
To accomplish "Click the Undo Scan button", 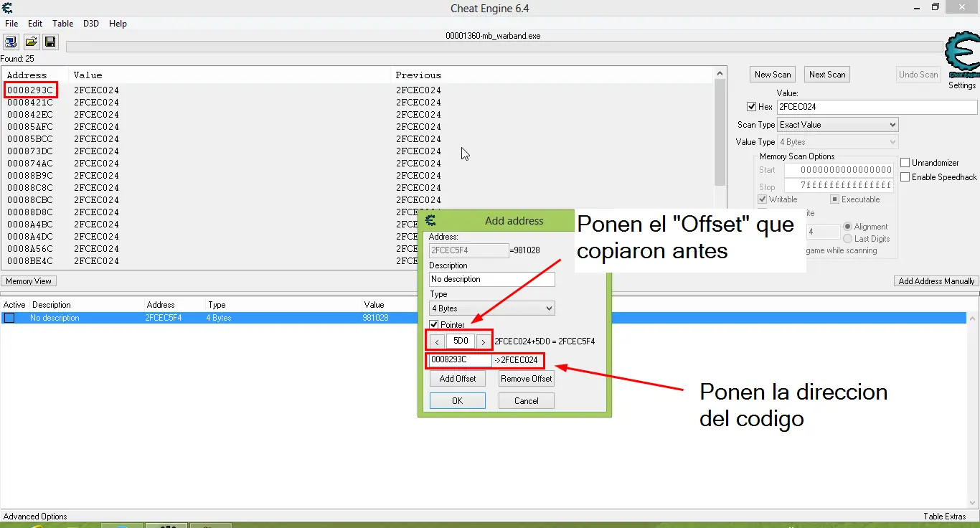I will [x=918, y=75].
